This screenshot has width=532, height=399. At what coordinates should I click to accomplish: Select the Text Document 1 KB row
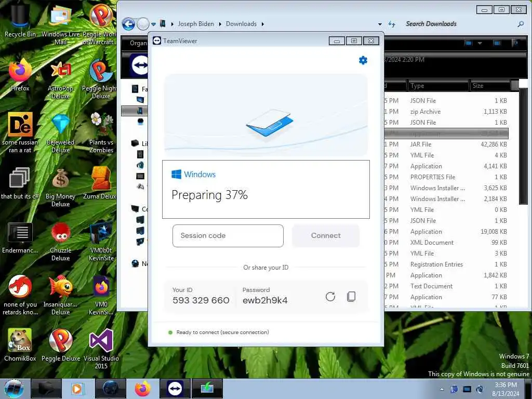click(x=446, y=286)
